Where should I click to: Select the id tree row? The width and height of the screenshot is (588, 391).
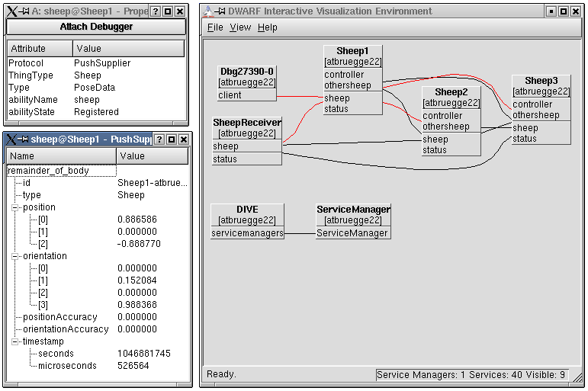coord(98,183)
